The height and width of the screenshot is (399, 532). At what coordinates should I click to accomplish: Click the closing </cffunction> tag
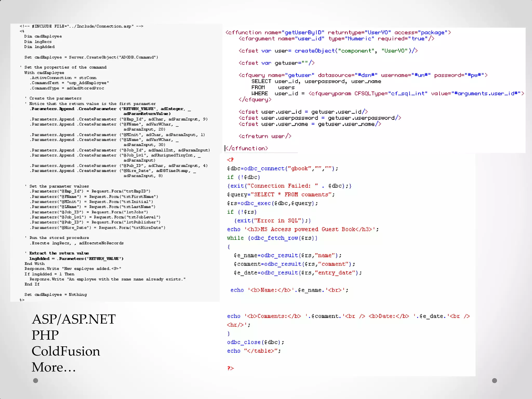pos(247,148)
